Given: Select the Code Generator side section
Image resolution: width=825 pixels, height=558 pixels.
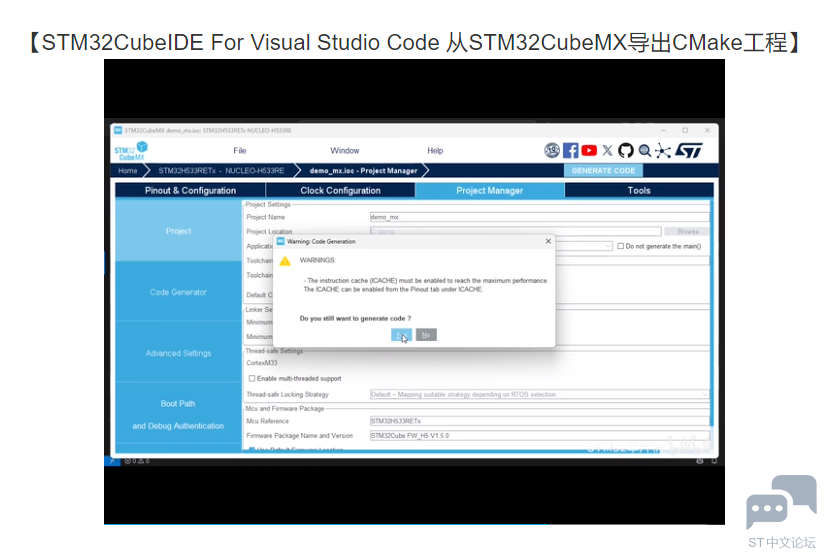Looking at the screenshot, I should (178, 292).
